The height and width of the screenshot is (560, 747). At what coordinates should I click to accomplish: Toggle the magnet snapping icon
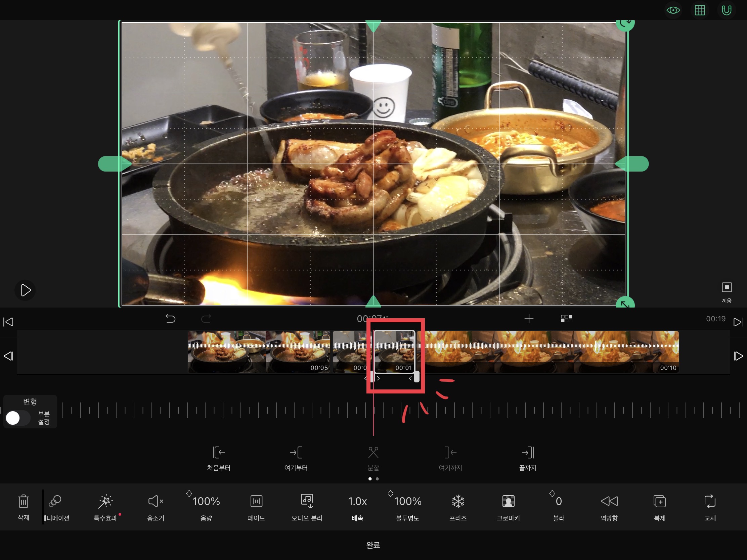[727, 10]
